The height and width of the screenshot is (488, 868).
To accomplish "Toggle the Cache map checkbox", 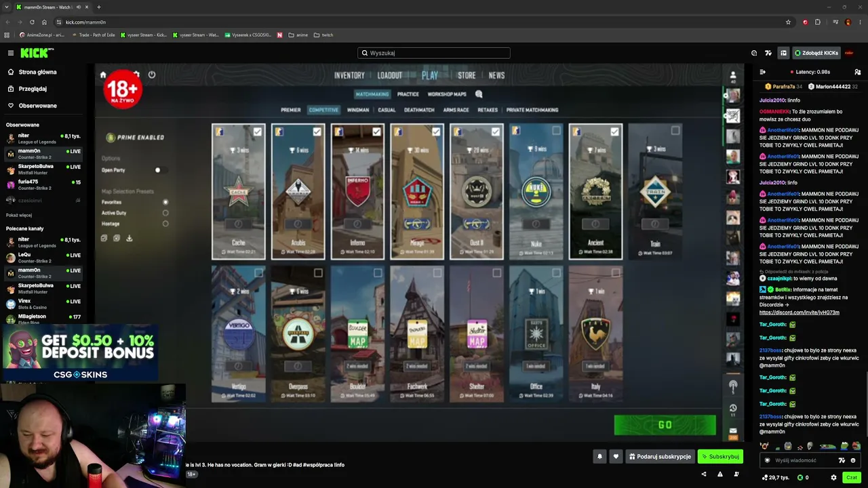I will tap(257, 131).
